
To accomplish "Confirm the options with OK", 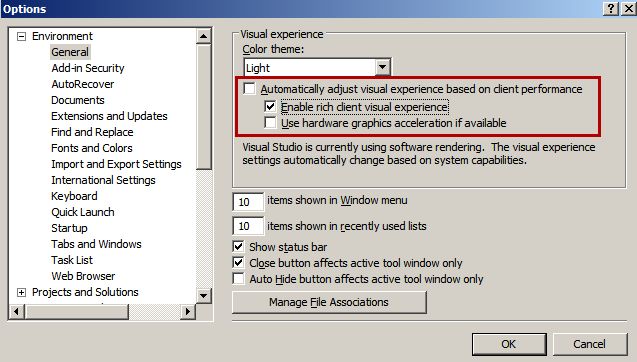I will tap(509, 344).
